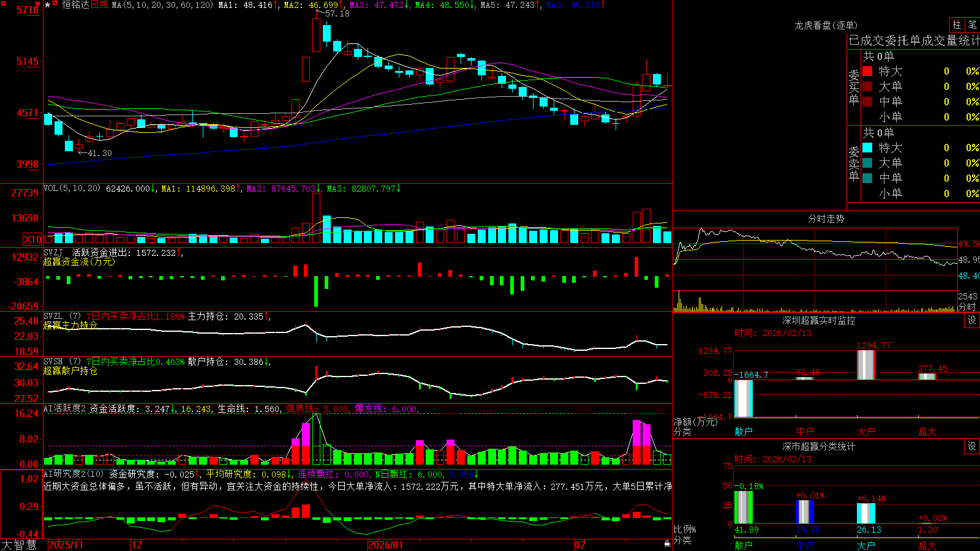Click the small red square top-left corner icon

(x=4, y=3)
